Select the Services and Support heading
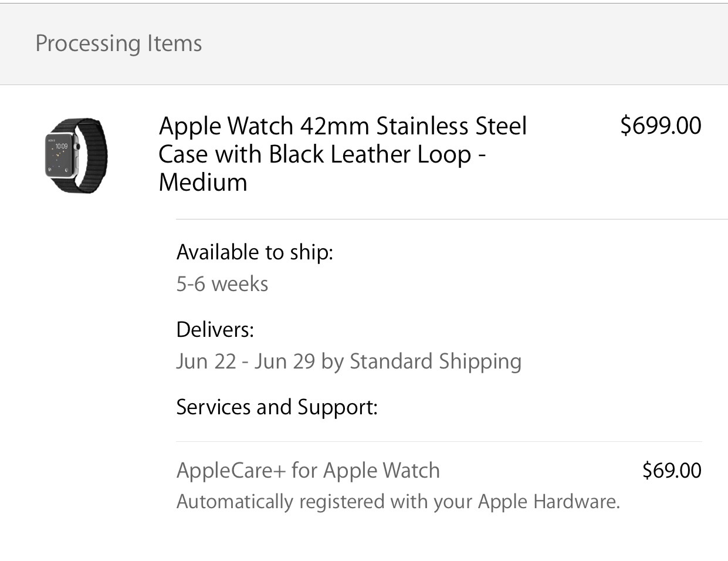The image size is (728, 561). (x=277, y=407)
